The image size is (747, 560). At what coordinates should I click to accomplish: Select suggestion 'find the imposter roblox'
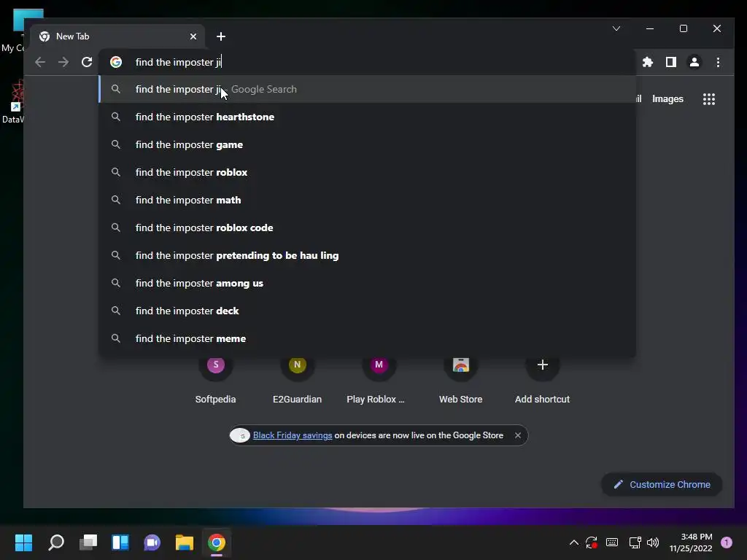pos(367,172)
